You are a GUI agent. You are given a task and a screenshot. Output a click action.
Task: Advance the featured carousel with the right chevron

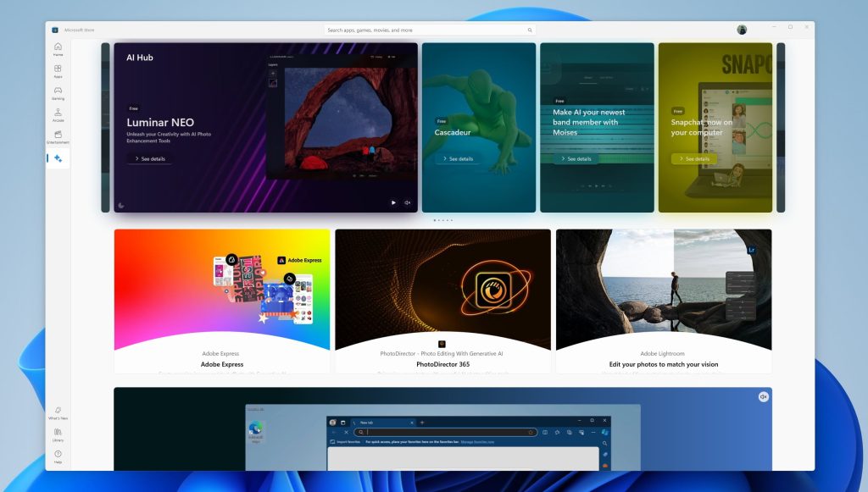click(x=781, y=127)
